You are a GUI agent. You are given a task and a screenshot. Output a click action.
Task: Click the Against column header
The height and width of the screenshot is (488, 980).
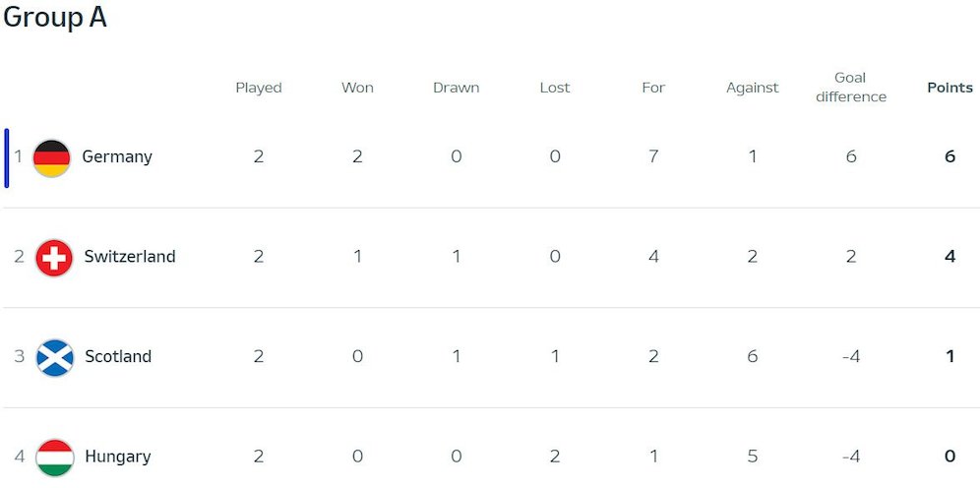(753, 88)
